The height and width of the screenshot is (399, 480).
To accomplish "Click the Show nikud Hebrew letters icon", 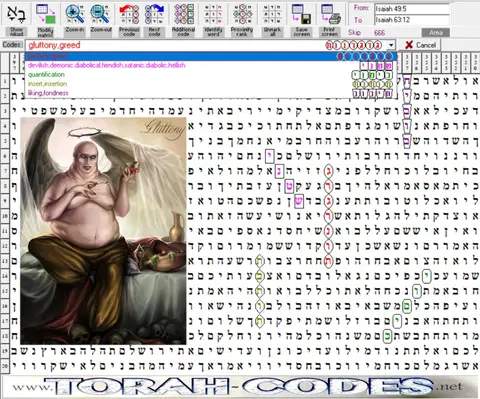I will click(16, 14).
